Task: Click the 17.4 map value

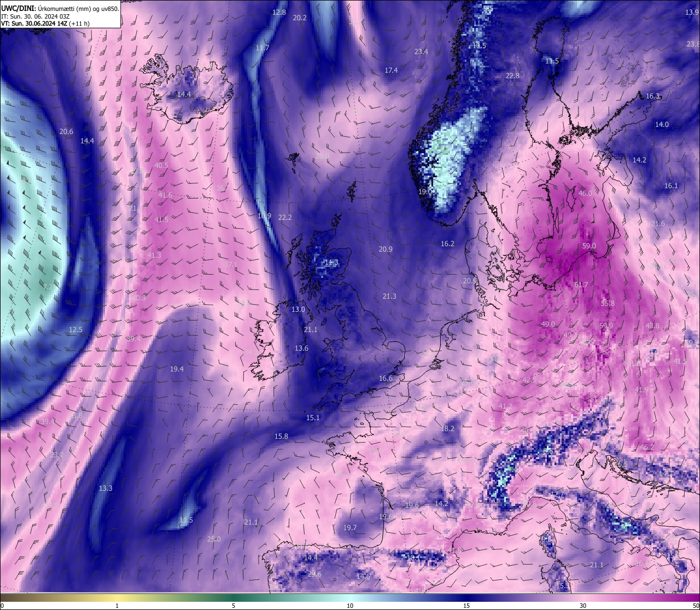Action: tap(391, 70)
